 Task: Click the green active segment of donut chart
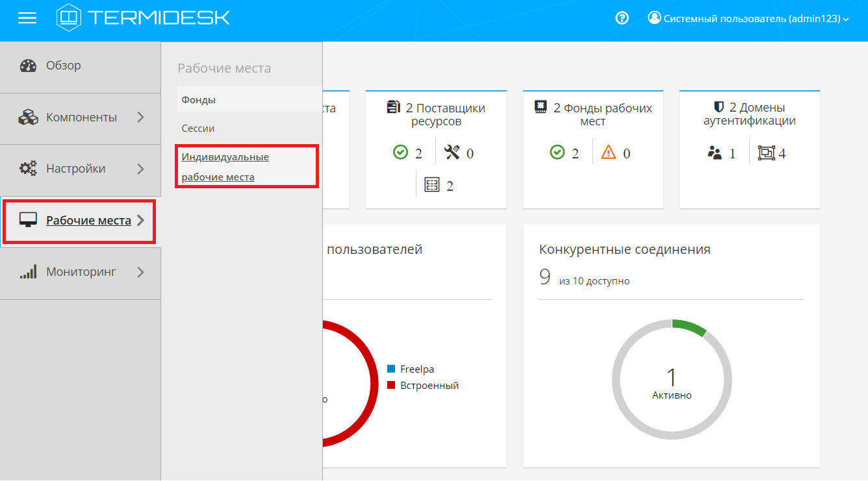pyautogui.click(x=690, y=327)
